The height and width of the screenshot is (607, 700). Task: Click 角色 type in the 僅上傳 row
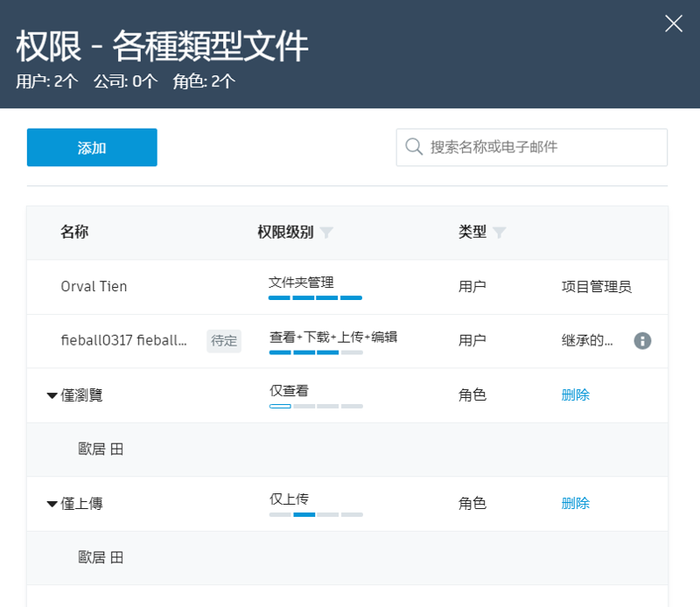472,504
